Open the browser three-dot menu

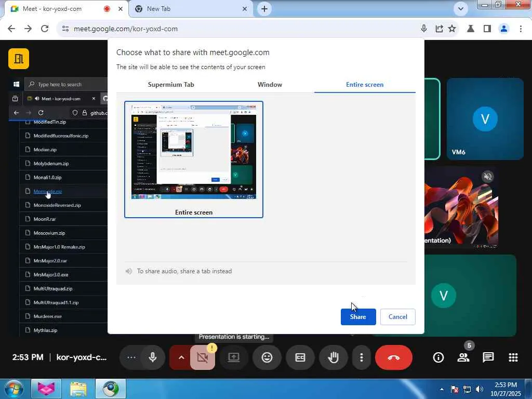[x=521, y=29]
